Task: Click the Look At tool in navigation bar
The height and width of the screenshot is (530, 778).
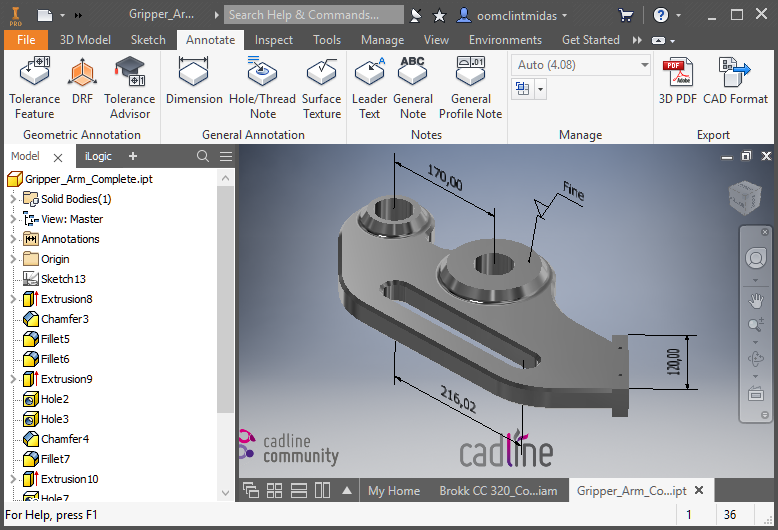Action: (x=756, y=394)
